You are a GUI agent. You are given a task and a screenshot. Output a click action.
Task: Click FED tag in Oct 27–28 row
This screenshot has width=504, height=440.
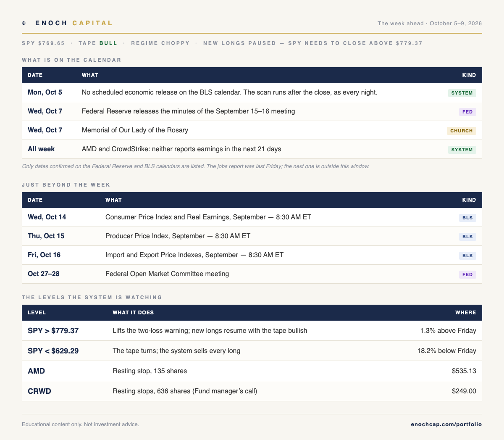[467, 274]
